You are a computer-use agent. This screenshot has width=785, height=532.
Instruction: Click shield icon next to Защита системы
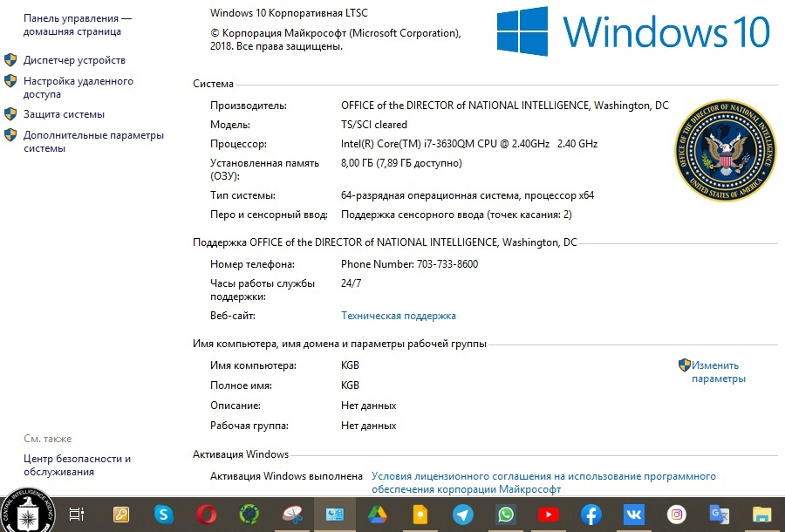click(x=10, y=114)
